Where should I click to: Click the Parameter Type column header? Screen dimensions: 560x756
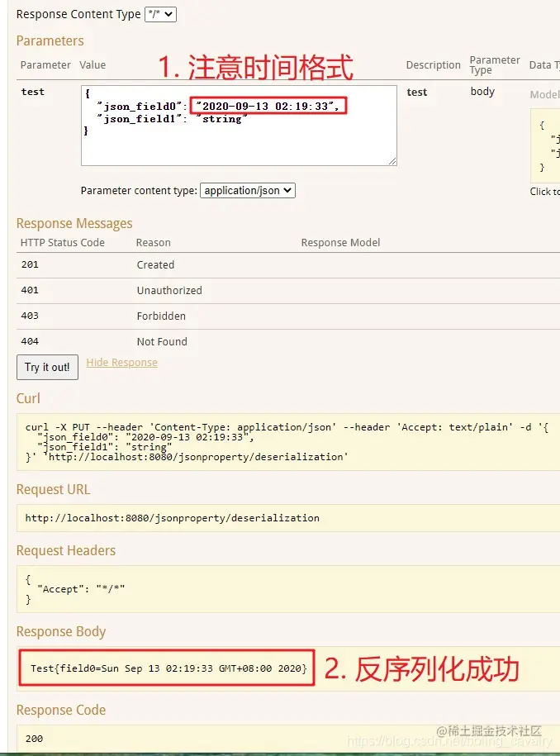click(x=495, y=64)
